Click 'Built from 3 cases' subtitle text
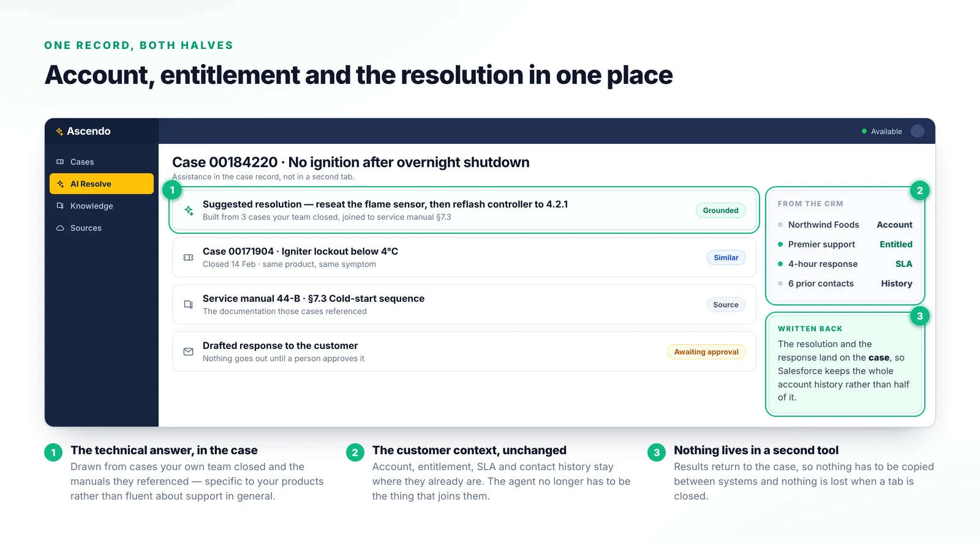This screenshot has width=980, height=543. (x=327, y=217)
